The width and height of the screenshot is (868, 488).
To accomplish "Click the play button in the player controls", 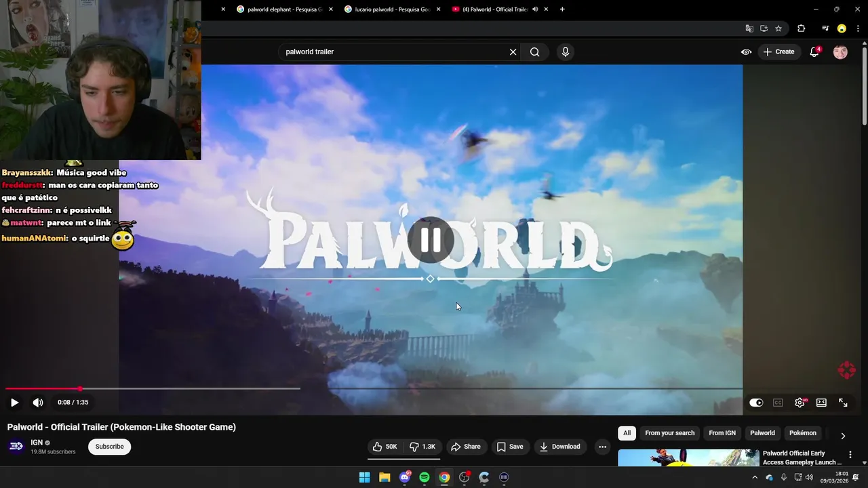I will pos(14,403).
